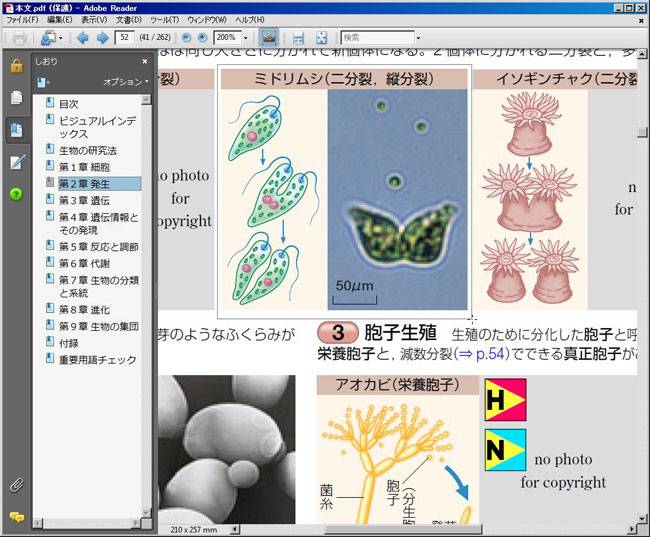The image size is (650, 537).
Task: Click the bookmark icon beside 第6章 代謝
Action: tap(50, 262)
